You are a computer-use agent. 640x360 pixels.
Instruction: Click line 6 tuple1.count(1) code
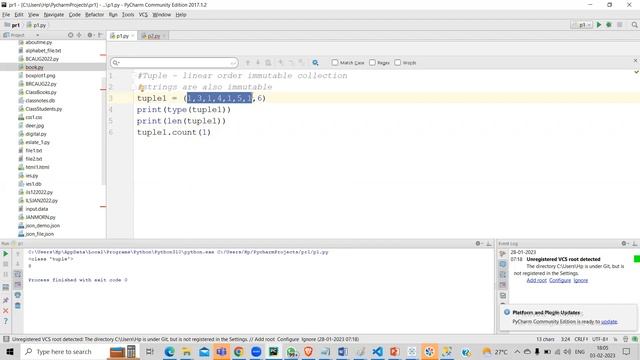tap(174, 132)
